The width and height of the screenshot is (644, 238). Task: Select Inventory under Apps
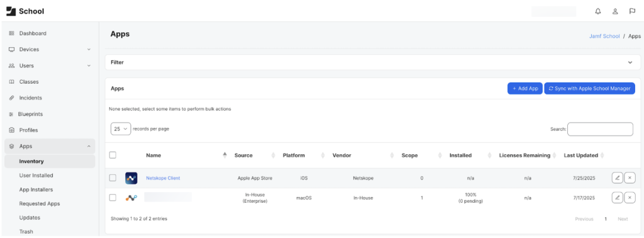(x=50, y=162)
